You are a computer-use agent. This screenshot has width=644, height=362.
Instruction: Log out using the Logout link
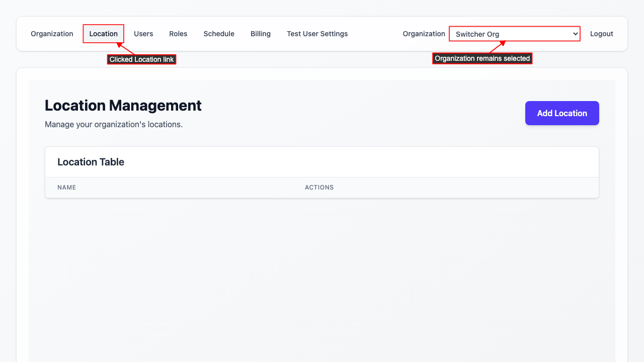pos(601,34)
